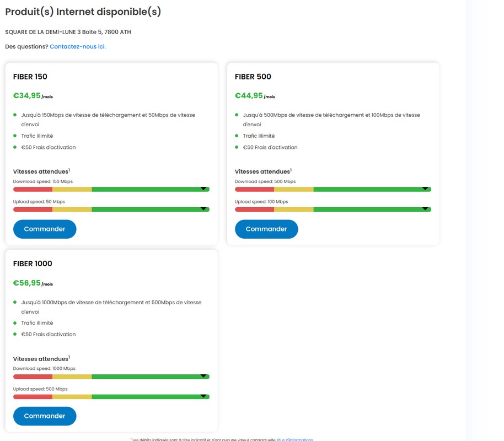The width and height of the screenshot is (504, 441).
Task: Click the FIBER 1000 heading
Action: click(33, 264)
